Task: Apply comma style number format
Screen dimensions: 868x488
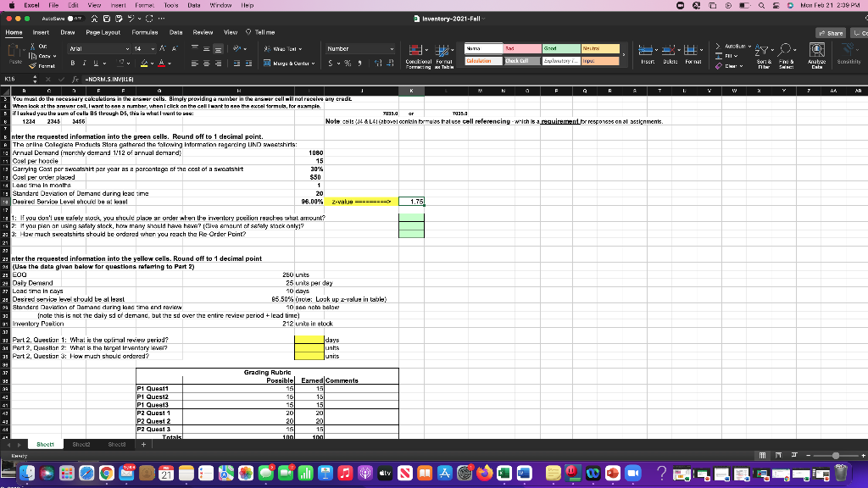Action: coord(359,63)
